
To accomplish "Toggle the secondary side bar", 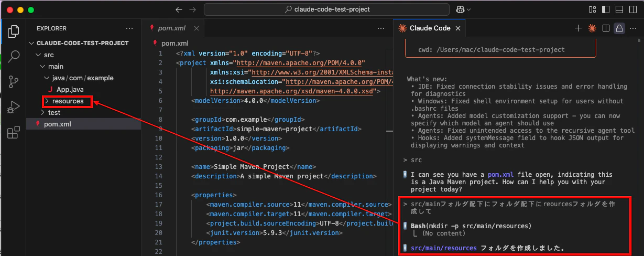I will tap(632, 9).
